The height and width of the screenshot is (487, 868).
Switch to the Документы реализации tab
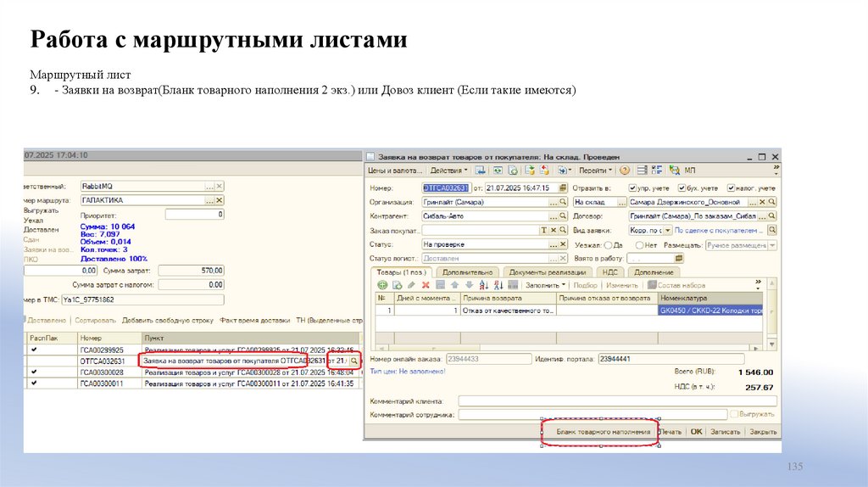click(548, 272)
